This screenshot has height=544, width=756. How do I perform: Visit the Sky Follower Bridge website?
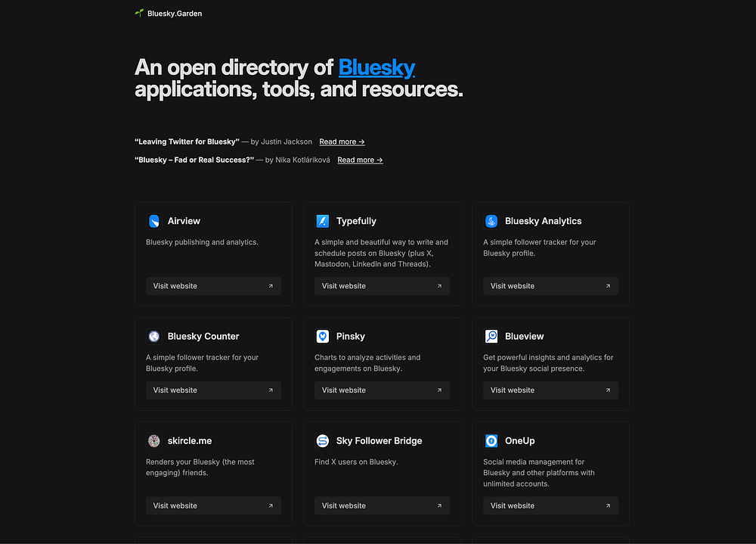pos(383,506)
